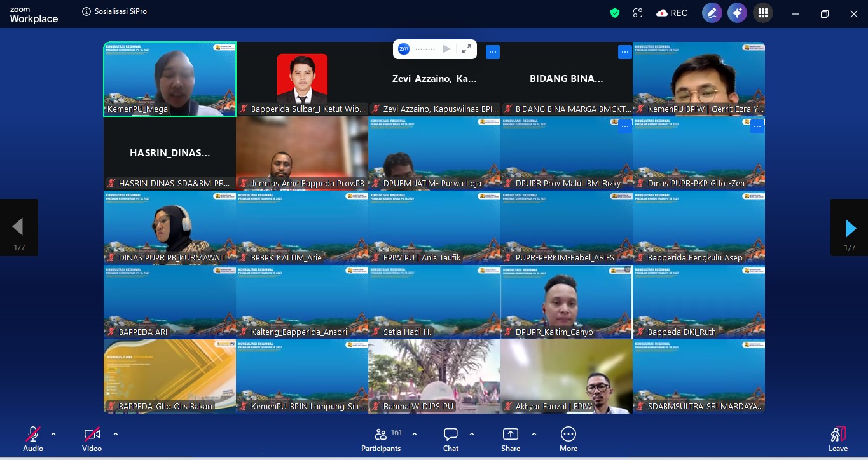The width and height of the screenshot is (868, 460).
Task: Open the Participants list
Action: (x=381, y=439)
